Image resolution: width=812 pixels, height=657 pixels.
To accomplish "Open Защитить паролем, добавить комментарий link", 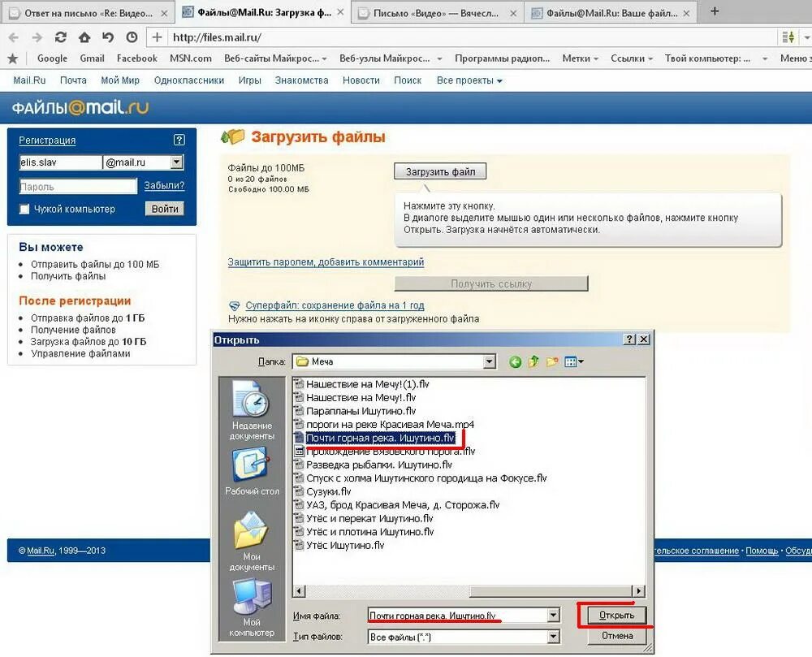I will (x=326, y=262).
